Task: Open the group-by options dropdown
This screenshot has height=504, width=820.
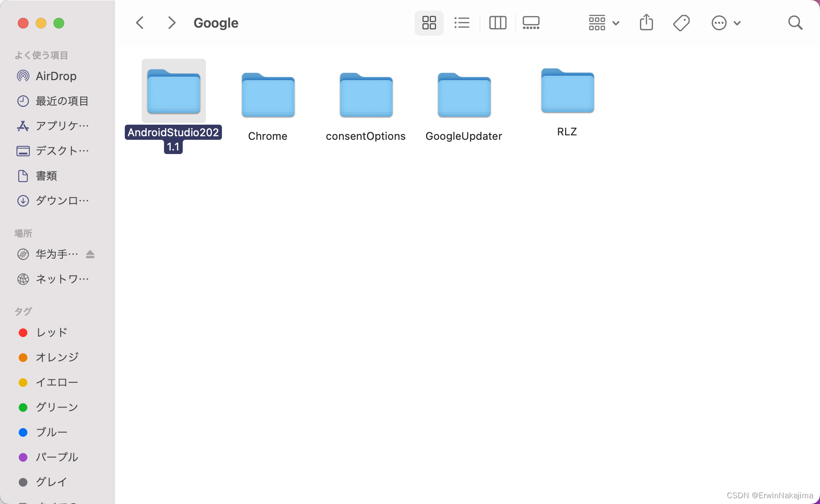Action: click(604, 23)
